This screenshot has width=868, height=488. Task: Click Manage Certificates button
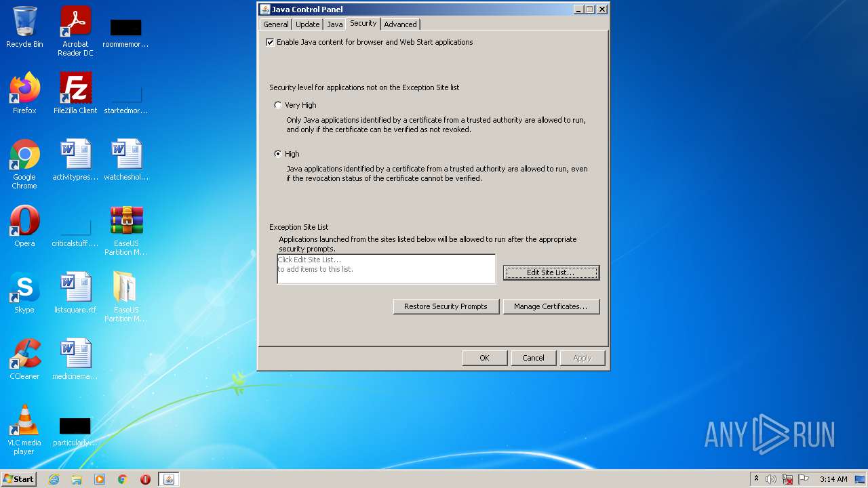[x=551, y=306]
